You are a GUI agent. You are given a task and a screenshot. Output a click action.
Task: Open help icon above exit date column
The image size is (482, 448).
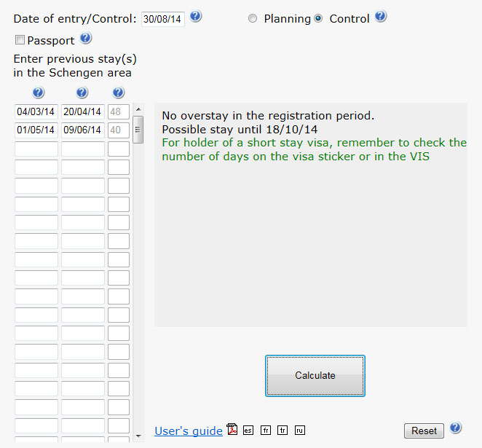coord(82,93)
